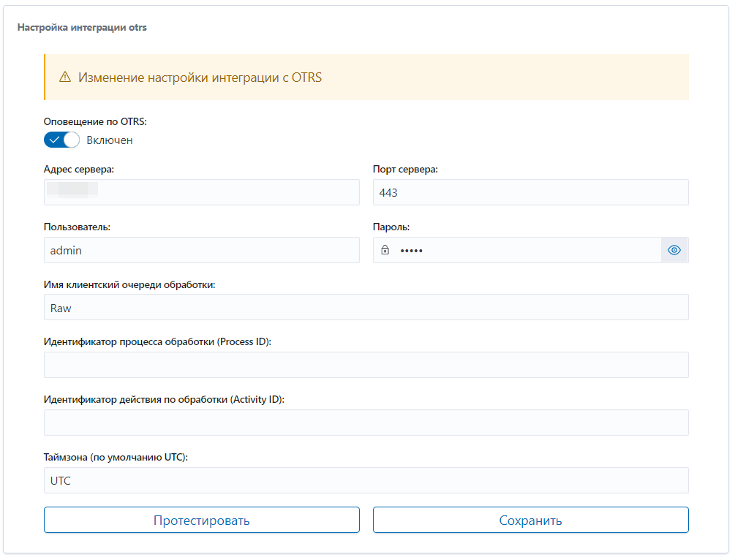
Task: Click the Оповещение по OTRS label
Action: [x=95, y=122]
